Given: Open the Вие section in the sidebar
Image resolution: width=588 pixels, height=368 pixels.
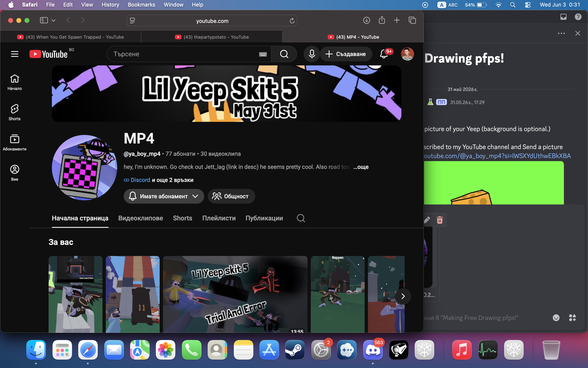Looking at the screenshot, I should pos(14,173).
